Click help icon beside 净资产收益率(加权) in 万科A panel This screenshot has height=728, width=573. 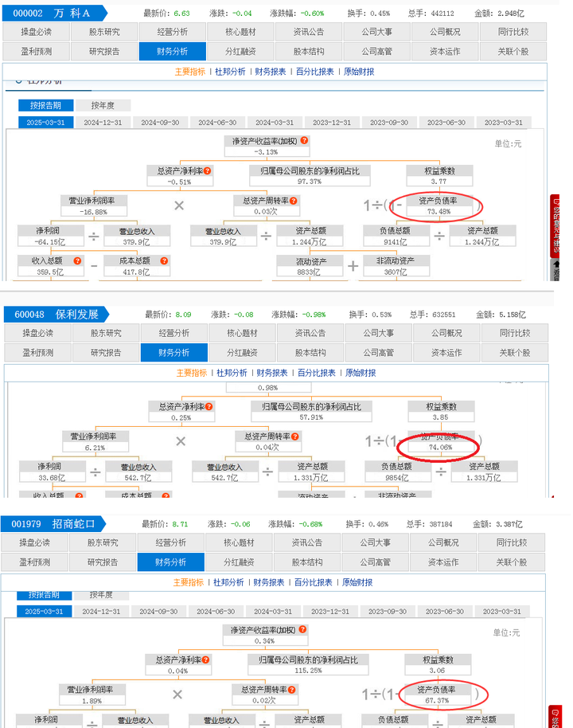(x=304, y=140)
